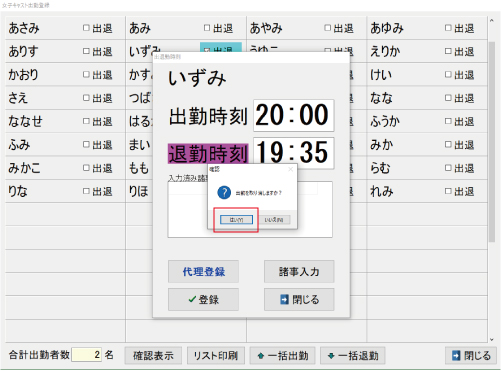This screenshot has width=501, height=371.
Task: Select the cast name らむ
Action: coord(380,168)
